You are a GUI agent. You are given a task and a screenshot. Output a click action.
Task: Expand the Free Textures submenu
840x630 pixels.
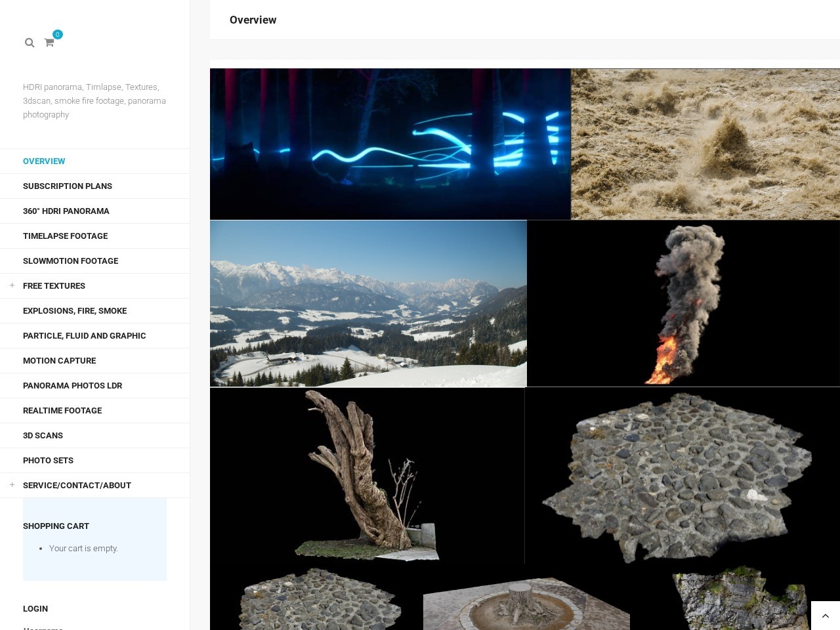[12, 285]
